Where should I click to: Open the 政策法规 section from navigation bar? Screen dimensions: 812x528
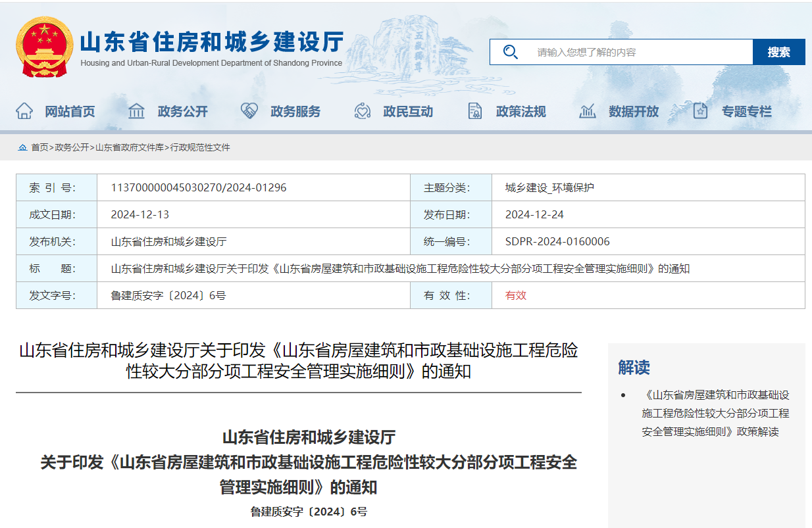tap(522, 111)
